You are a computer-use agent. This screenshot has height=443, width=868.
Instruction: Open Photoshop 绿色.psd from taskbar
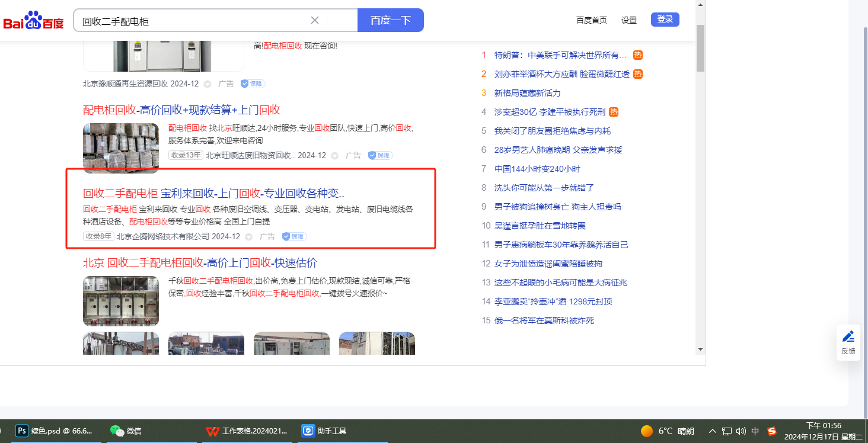(54, 431)
